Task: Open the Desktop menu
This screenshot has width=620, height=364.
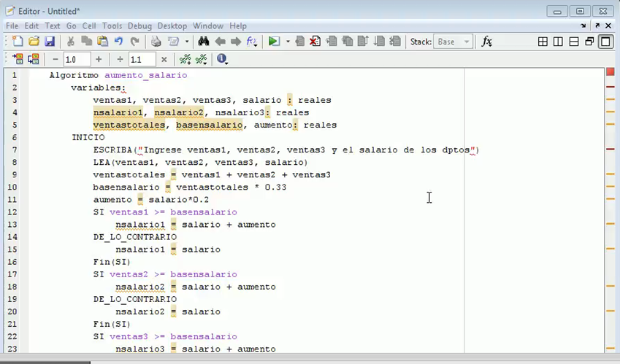Action: (172, 26)
